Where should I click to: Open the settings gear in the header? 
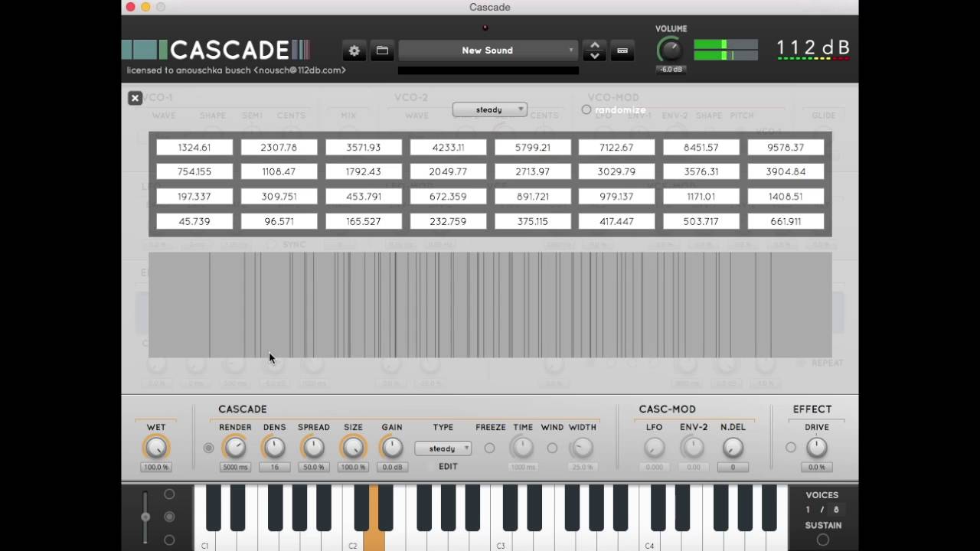pos(354,51)
